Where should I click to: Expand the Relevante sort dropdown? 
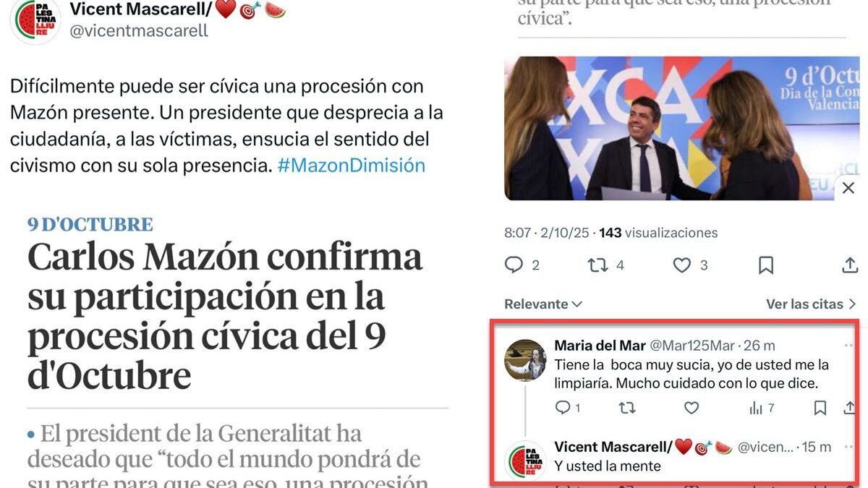pyautogui.click(x=543, y=304)
